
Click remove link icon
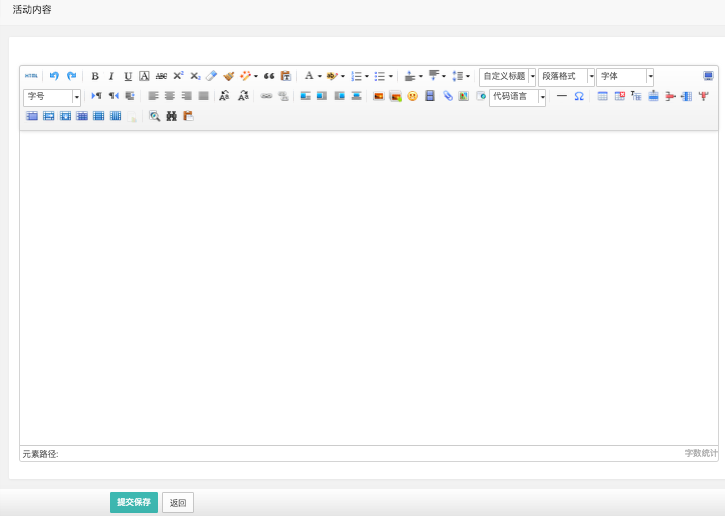click(x=283, y=96)
